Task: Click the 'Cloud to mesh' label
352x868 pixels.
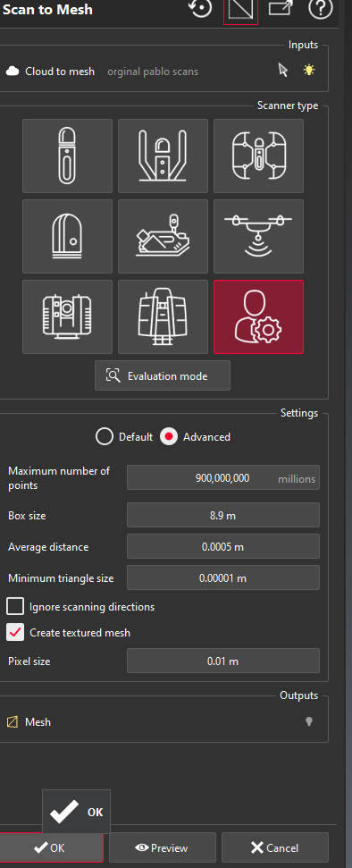Action: 60,72
